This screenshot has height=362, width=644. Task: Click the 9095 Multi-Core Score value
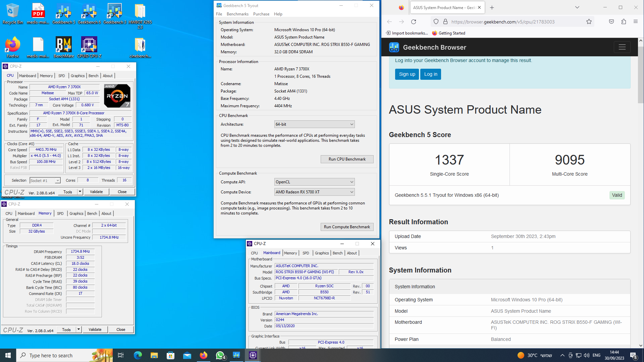coord(570,160)
